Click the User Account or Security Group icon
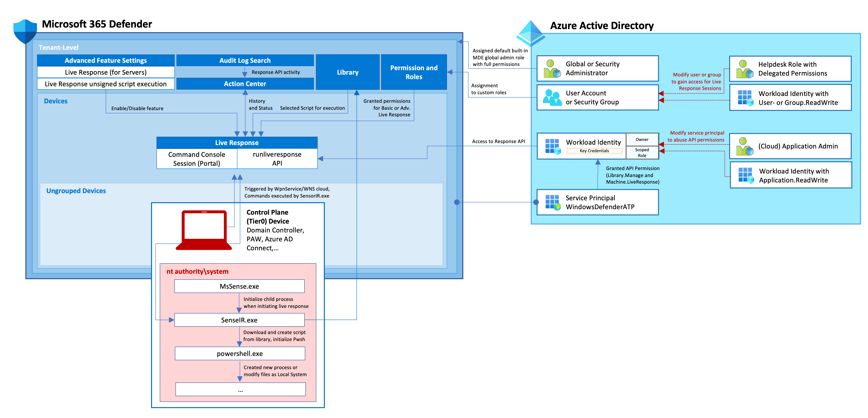Viewport: 868px width, 418px height. 552,98
